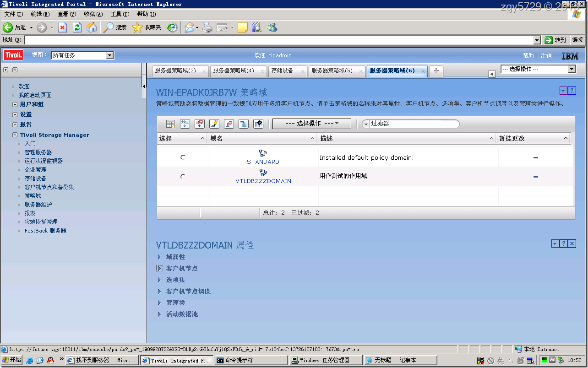Select the VTLDBZZZDOMAIN radio button
This screenshot has width=588, height=368.
pos(183,176)
